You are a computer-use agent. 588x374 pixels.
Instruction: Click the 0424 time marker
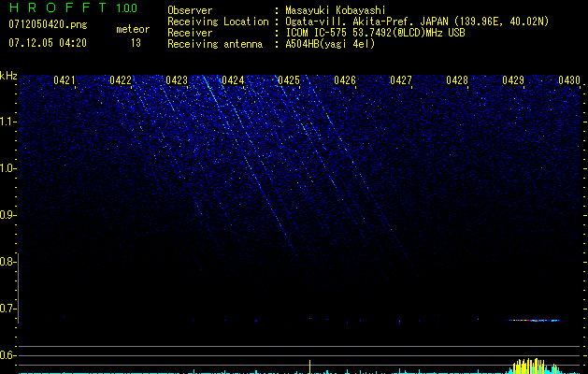click(233, 80)
